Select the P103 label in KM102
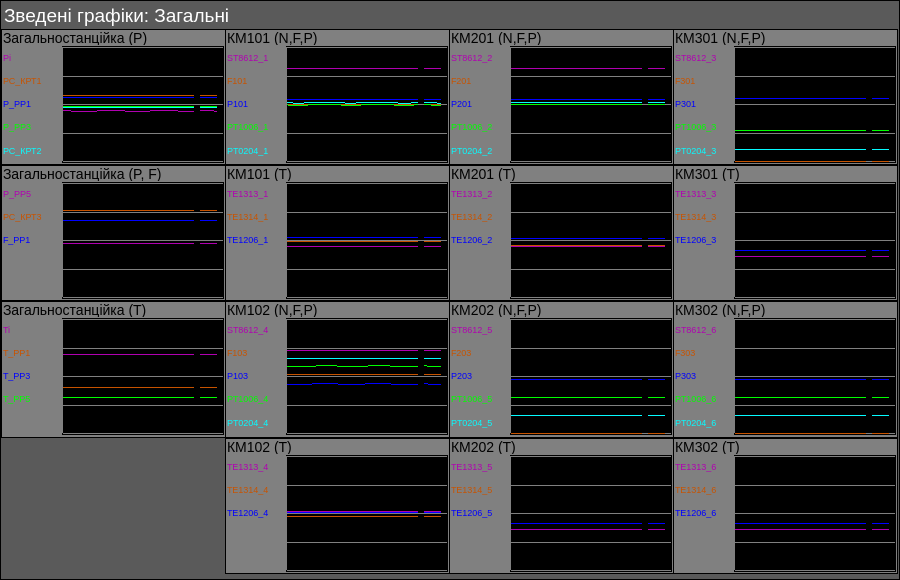The image size is (900, 580). click(x=237, y=376)
